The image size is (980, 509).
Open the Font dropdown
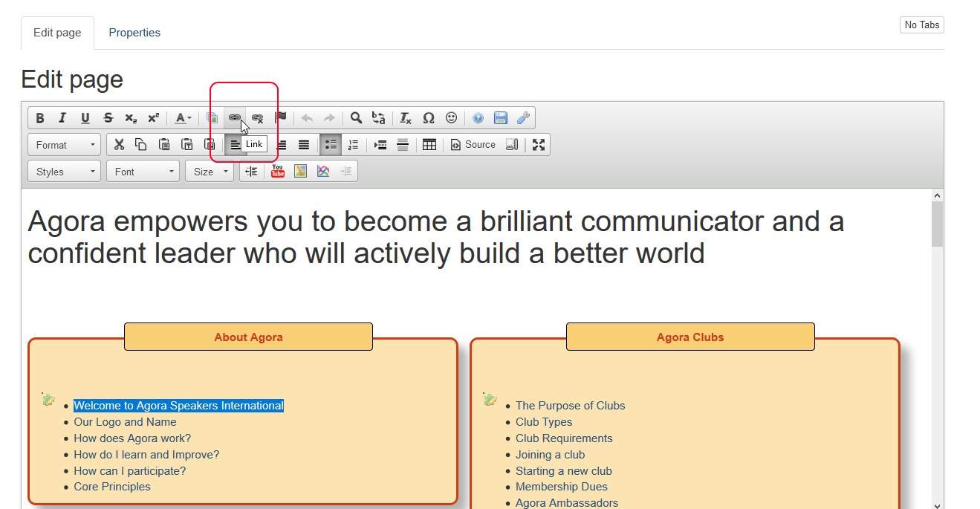[143, 172]
